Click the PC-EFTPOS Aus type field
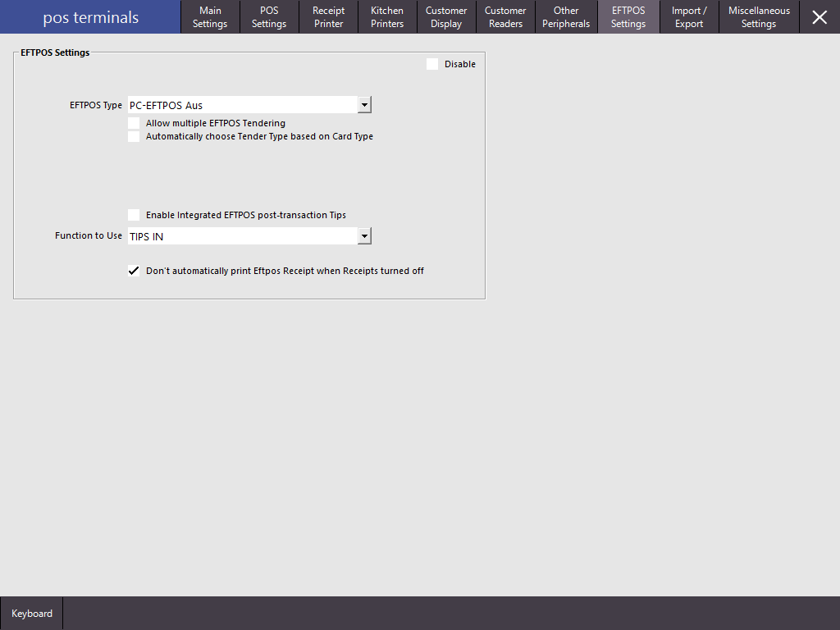Image resolution: width=840 pixels, height=630 pixels. pos(242,105)
